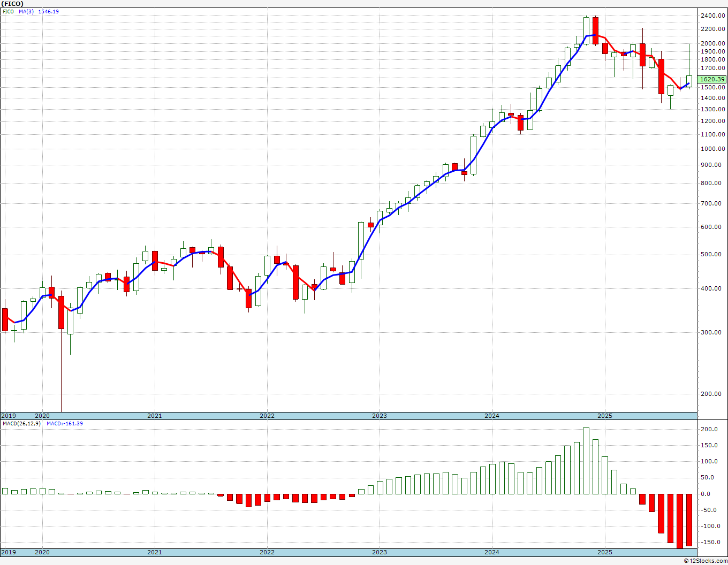Select the MACD(26,12,9) label

[x=21, y=424]
